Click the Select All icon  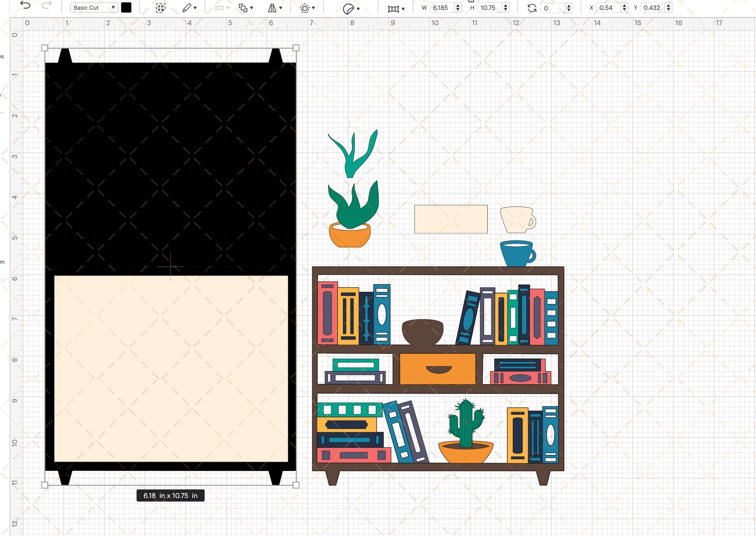(x=161, y=8)
